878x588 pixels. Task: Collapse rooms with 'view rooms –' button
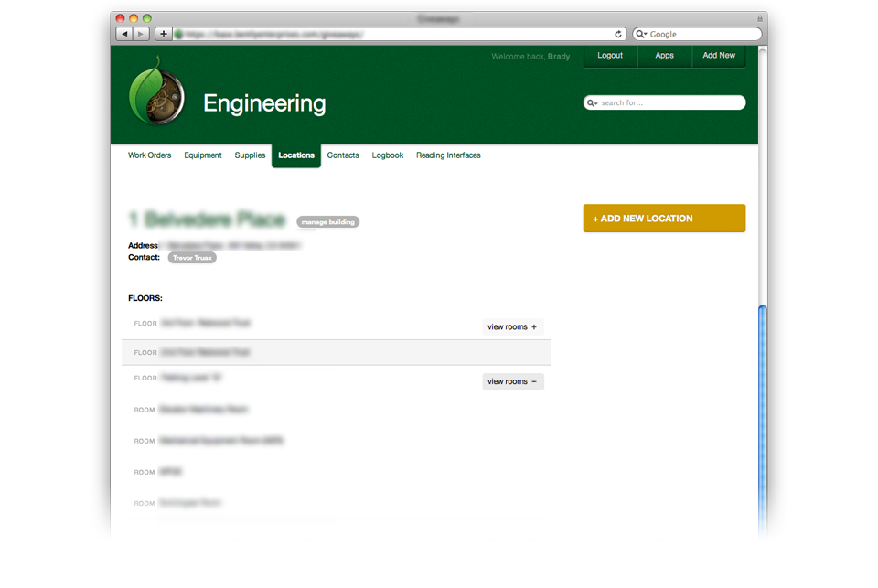click(512, 381)
